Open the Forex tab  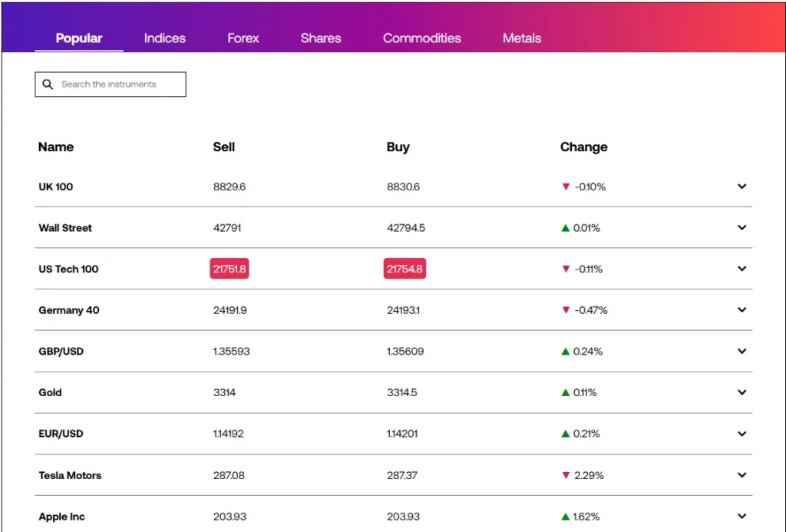coord(243,38)
